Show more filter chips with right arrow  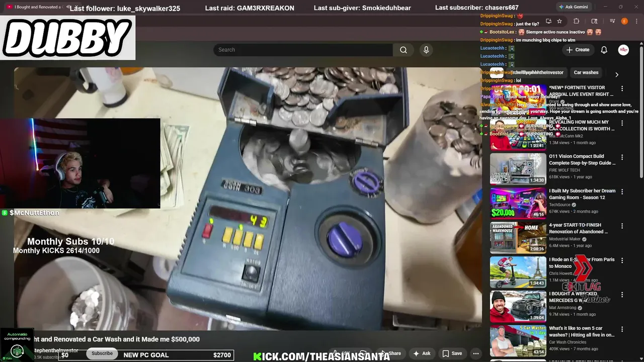[616, 74]
